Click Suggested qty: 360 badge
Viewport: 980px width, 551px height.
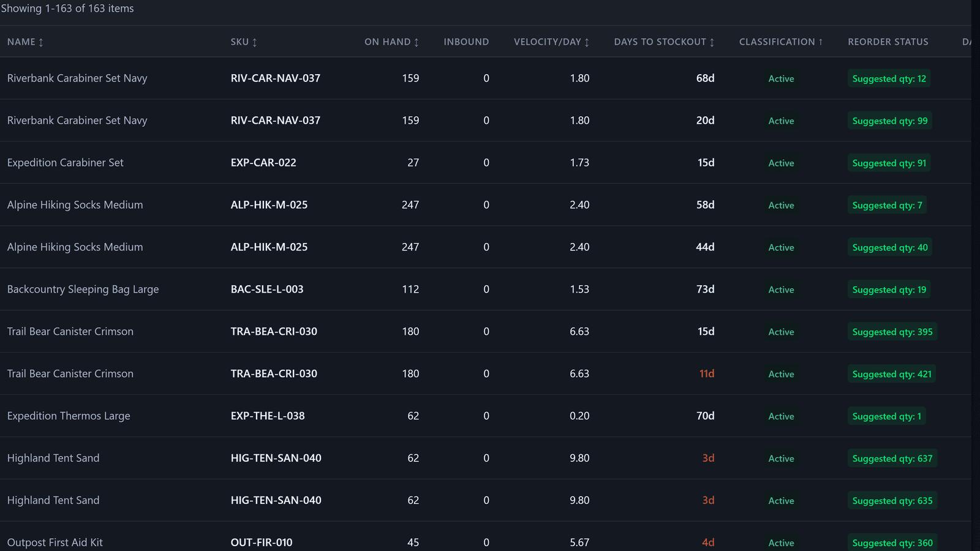click(892, 543)
